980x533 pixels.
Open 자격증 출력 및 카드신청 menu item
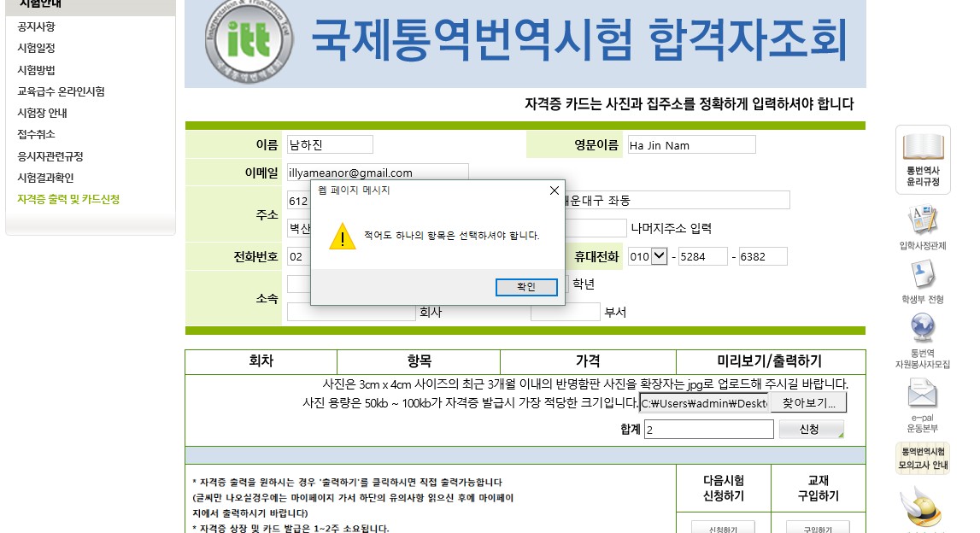pos(68,199)
